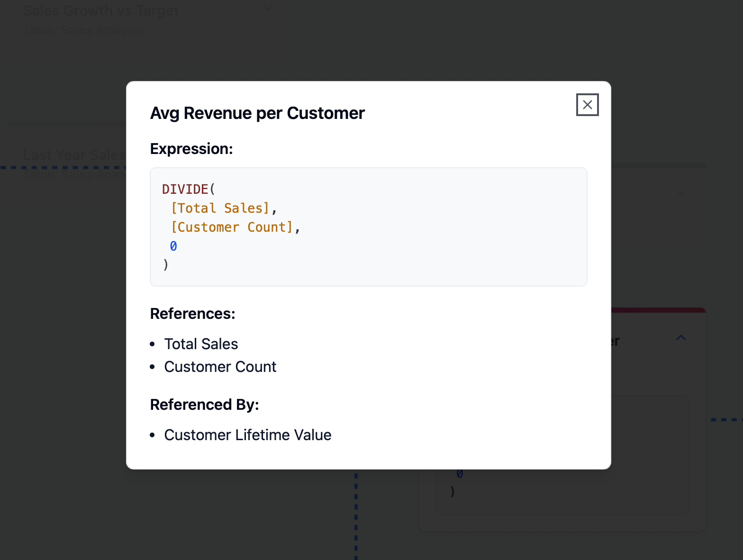This screenshot has width=743, height=560.
Task: Click the [Total Sales] token in the expression
Action: click(220, 208)
